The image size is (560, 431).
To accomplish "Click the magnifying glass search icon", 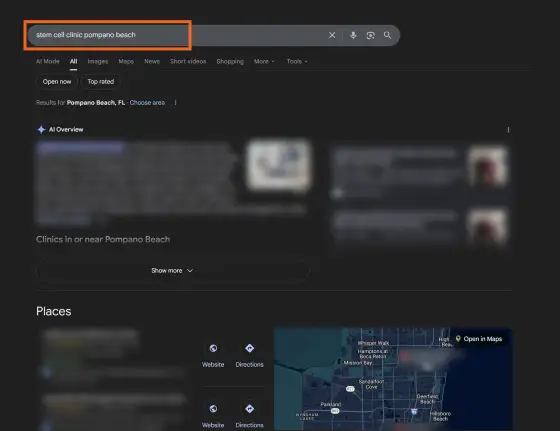I will 388,35.
